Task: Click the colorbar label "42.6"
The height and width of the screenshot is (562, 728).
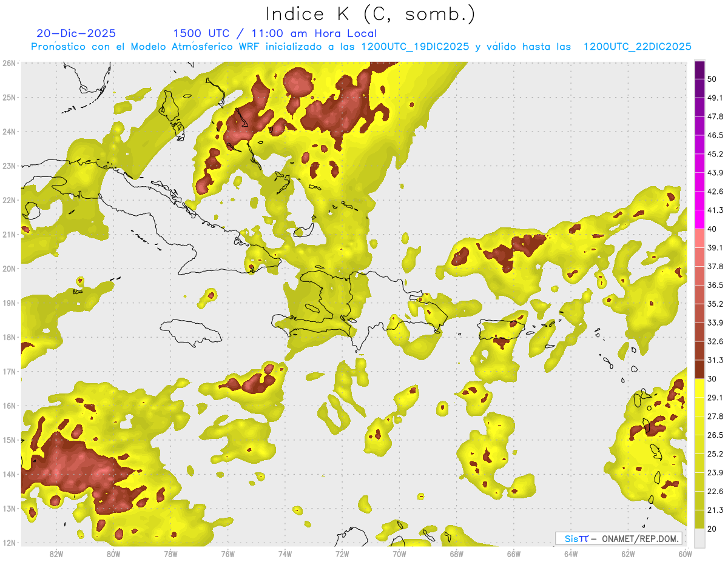Action: coord(716,192)
